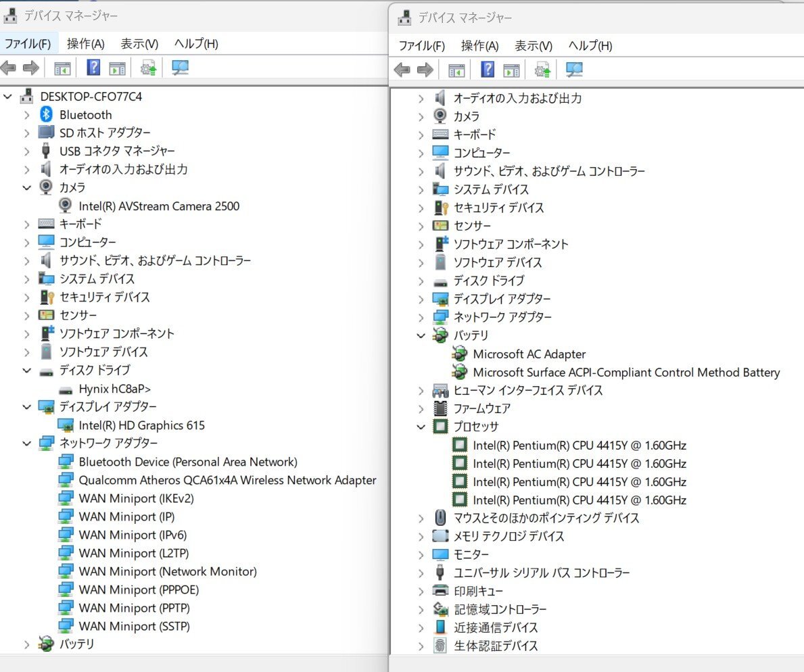Screen dimensions: 804x672
Task: Open 表示(V) menu in left window
Action: click(x=139, y=43)
